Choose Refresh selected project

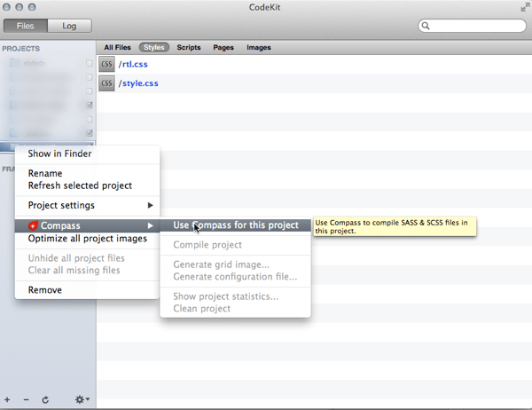(87, 185)
